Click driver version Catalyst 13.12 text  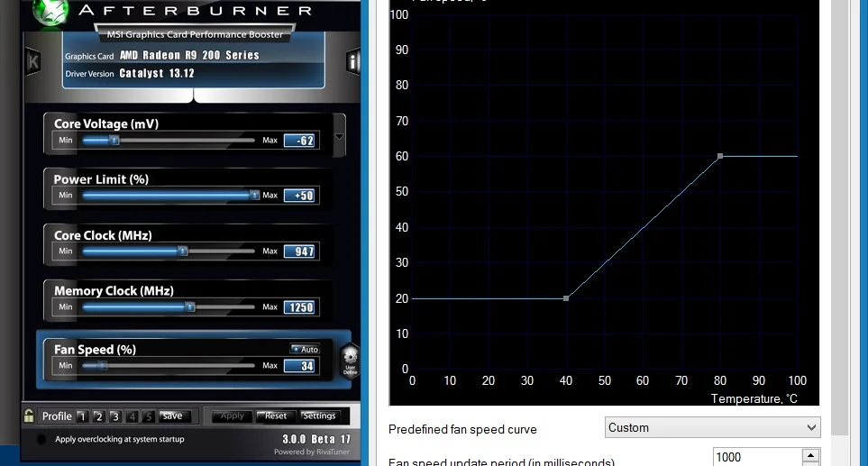pos(157,73)
